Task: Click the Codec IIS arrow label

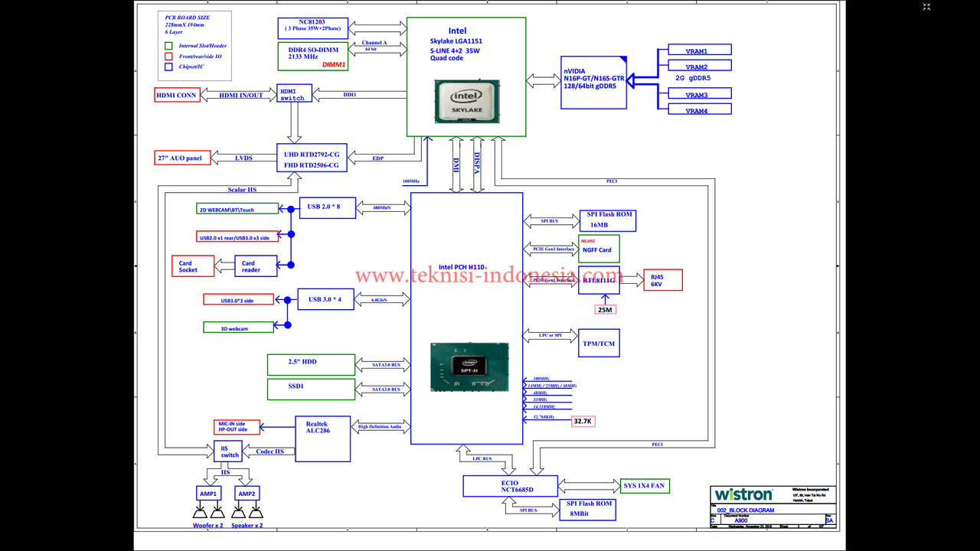Action: [x=269, y=452]
